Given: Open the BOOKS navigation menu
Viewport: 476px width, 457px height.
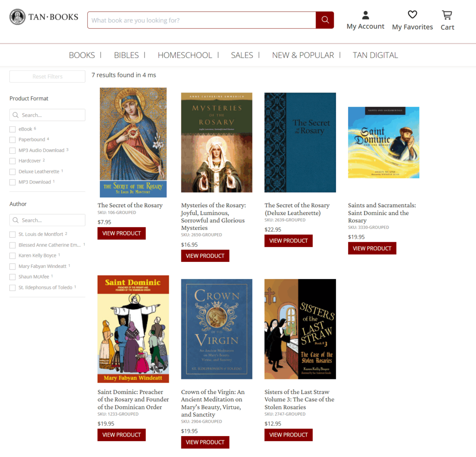Looking at the screenshot, I should pos(82,55).
